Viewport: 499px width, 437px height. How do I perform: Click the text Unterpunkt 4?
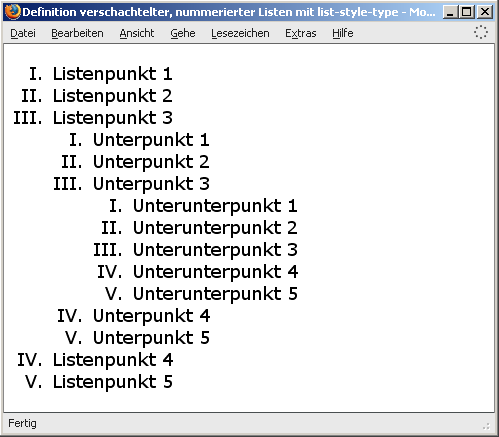tap(152, 316)
